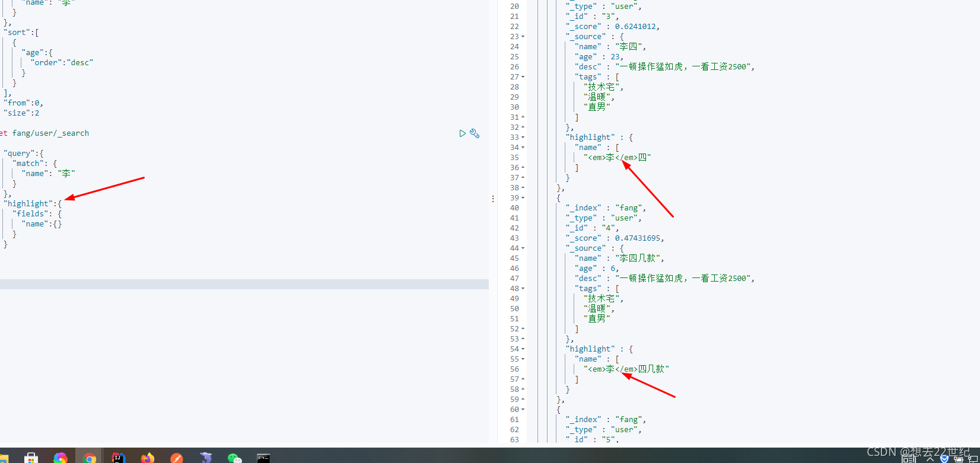Click the "desc" value at line 26
This screenshot has width=980, height=463.
click(685, 67)
